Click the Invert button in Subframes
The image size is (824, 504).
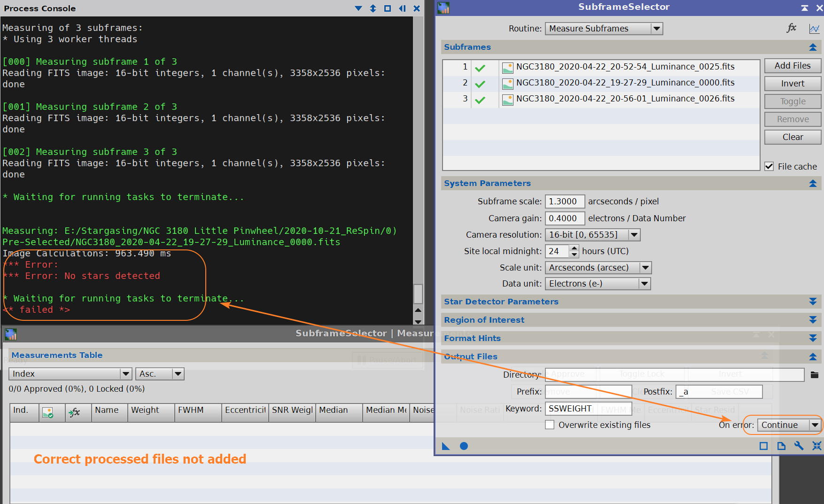click(x=793, y=84)
